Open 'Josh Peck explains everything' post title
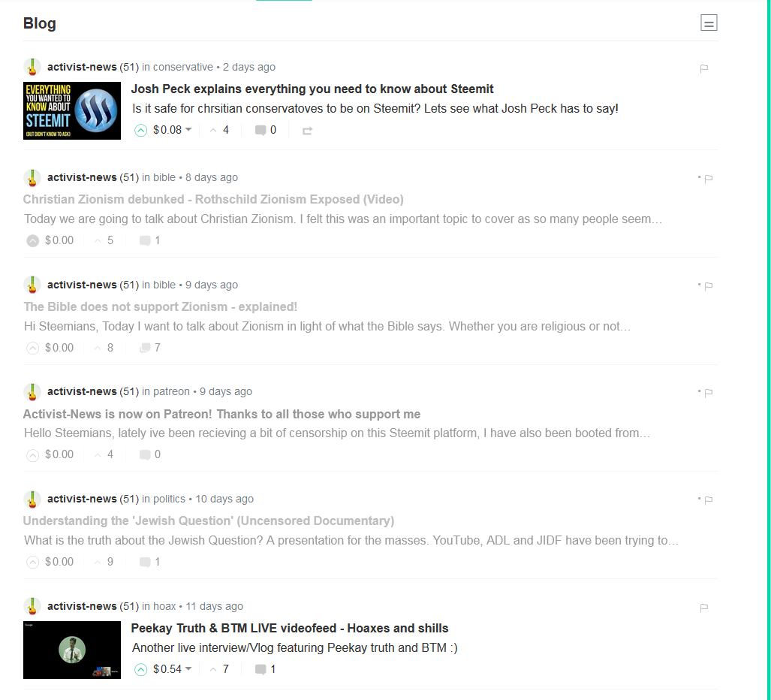The height and width of the screenshot is (700, 771). pos(312,89)
